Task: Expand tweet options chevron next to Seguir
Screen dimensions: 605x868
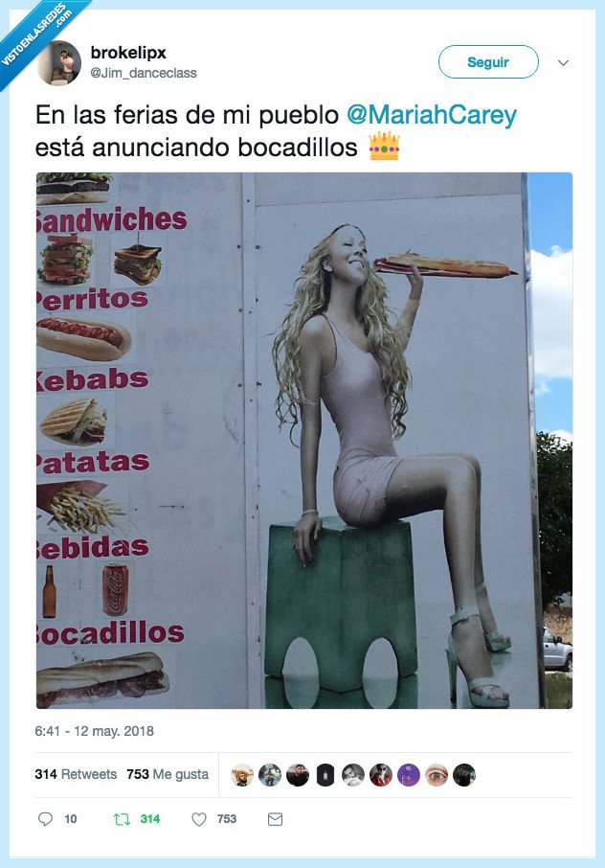Action: 563,62
